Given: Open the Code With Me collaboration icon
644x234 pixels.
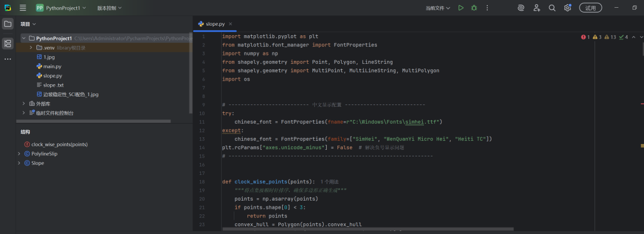Looking at the screenshot, I should point(537,8).
